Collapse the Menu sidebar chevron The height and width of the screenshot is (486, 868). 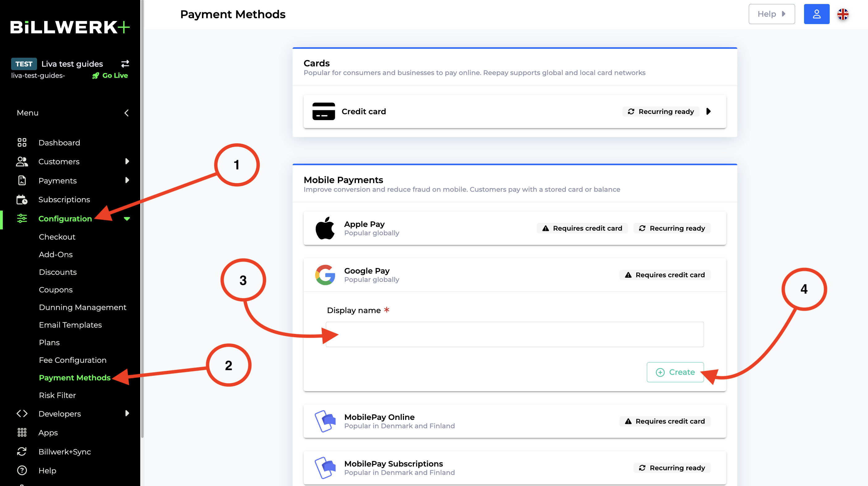pyautogui.click(x=126, y=113)
